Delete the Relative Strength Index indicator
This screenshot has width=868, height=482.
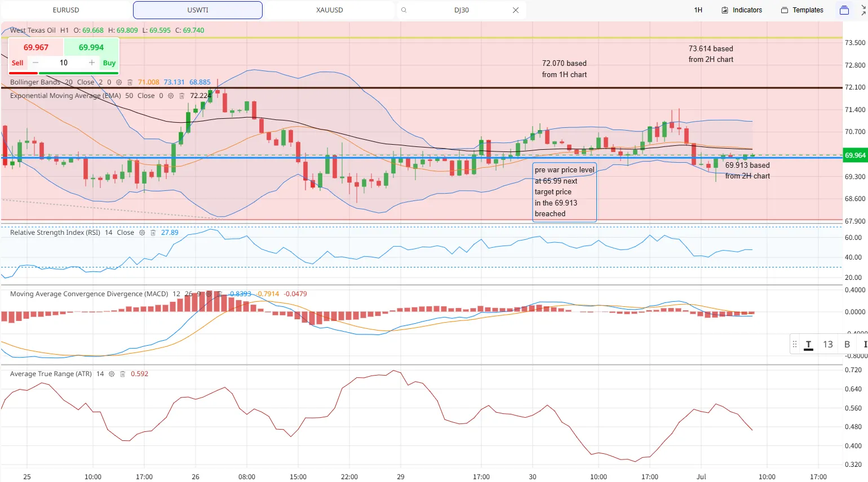153,233
